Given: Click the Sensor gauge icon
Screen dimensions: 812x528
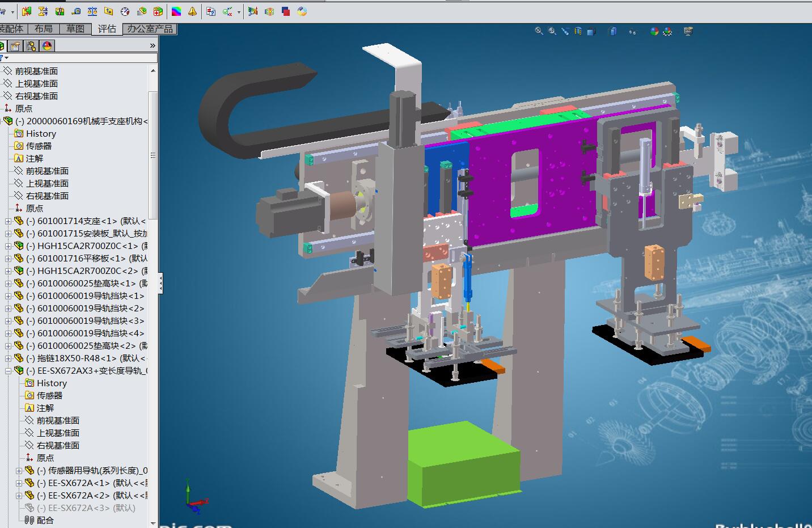Looking at the screenshot, I should pyautogui.click(x=125, y=11).
